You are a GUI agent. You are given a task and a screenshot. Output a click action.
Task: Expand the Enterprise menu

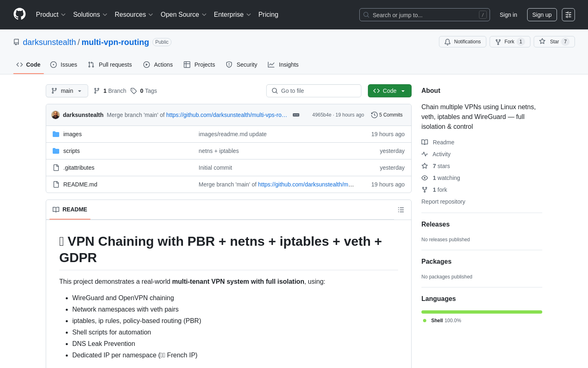coord(232,15)
